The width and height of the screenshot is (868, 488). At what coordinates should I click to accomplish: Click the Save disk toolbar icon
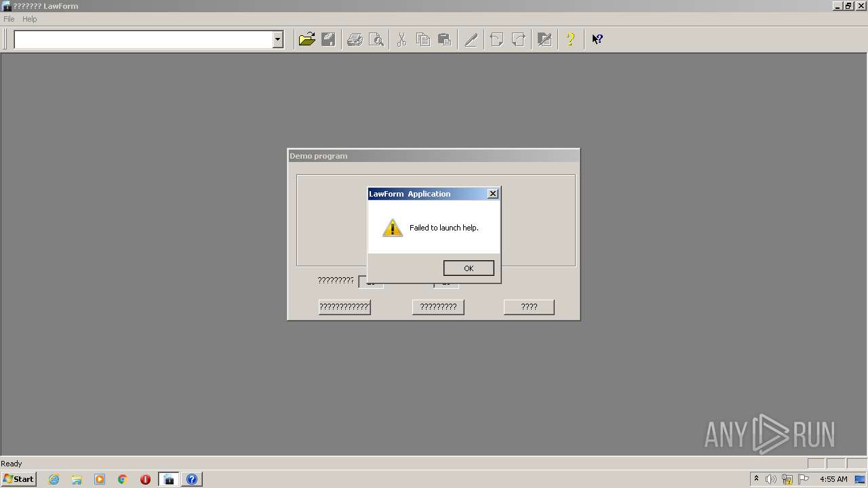click(x=328, y=39)
